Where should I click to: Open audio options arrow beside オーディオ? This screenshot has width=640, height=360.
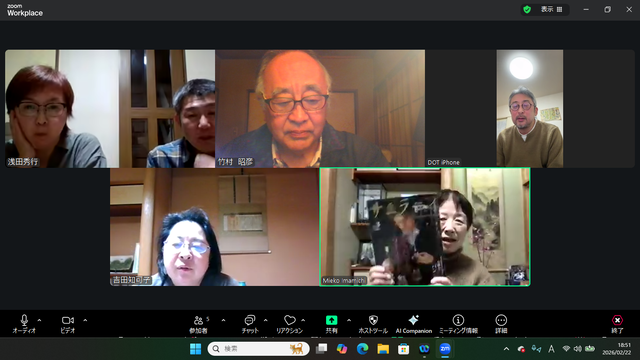coord(40,320)
